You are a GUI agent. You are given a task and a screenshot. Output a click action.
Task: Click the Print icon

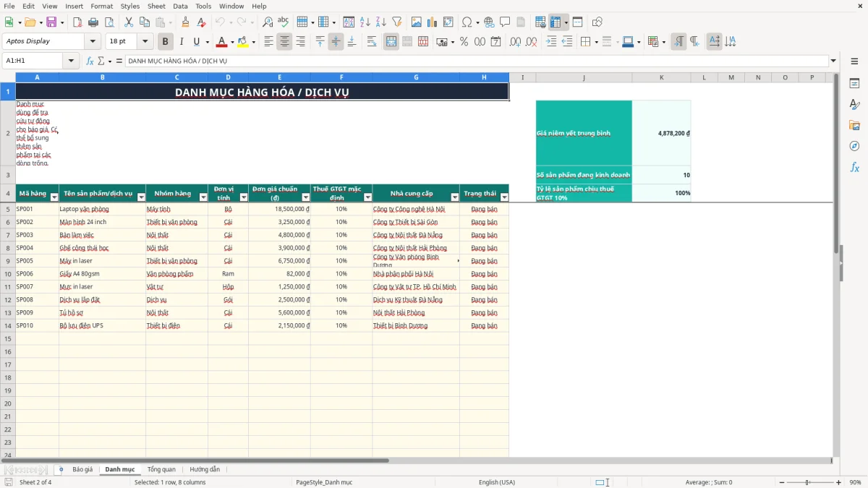pos(93,22)
